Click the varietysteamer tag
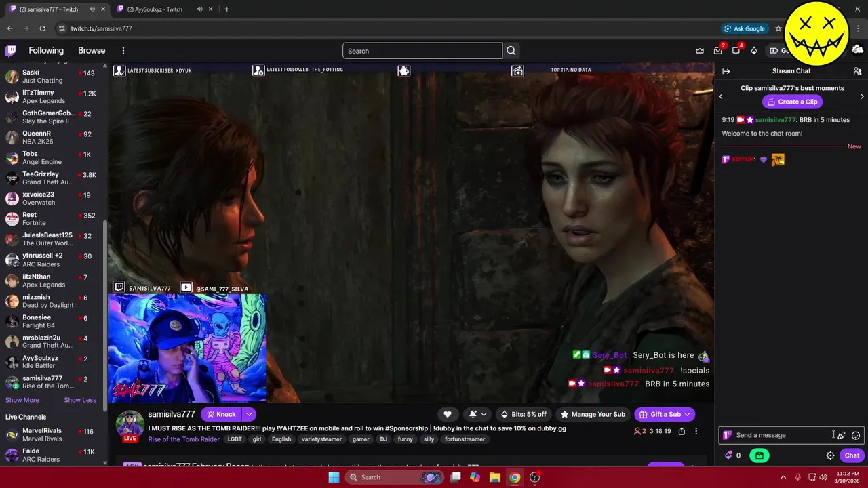This screenshot has height=488, width=868. click(x=322, y=439)
